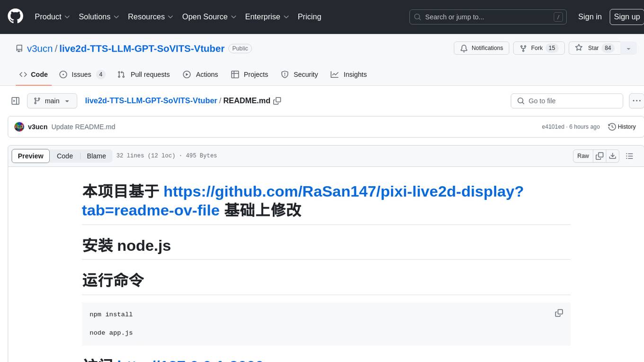
Task: Click v3ucn's avatar image
Action: [x=19, y=127]
